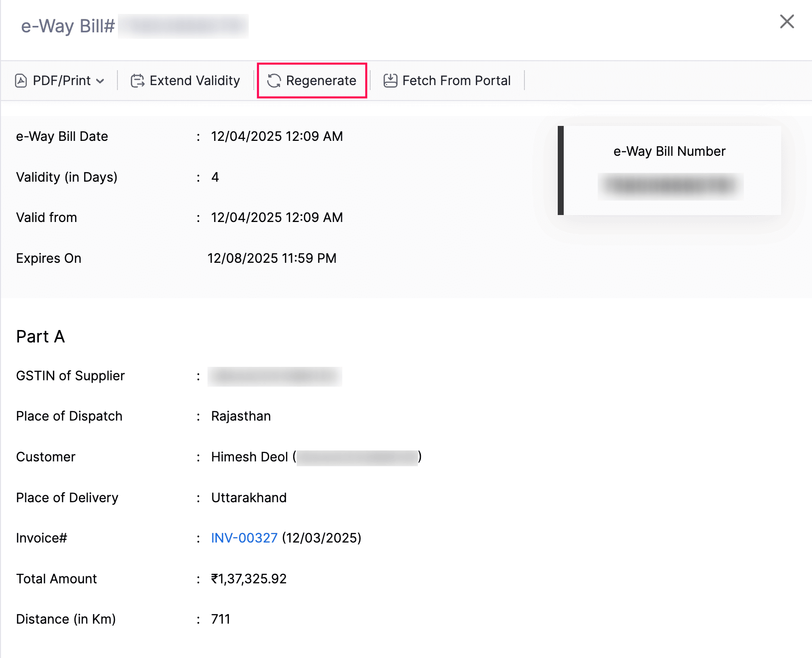Click the Total Amount value ₹1,37,325.92

[x=249, y=579]
